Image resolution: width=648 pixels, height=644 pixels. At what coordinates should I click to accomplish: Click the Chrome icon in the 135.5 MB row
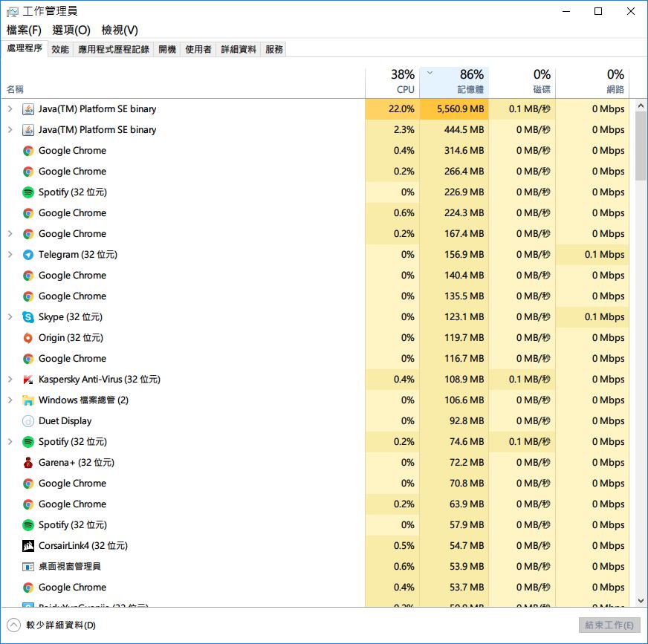click(28, 296)
